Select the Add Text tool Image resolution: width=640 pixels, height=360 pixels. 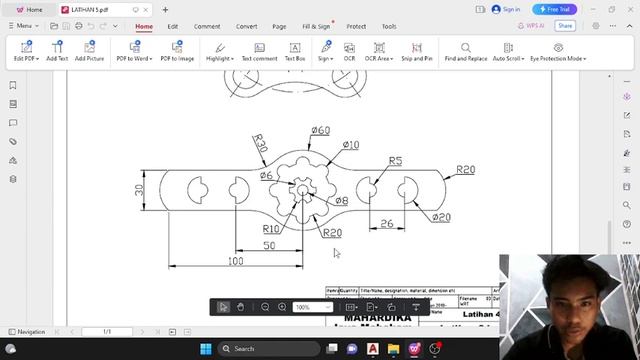[57, 51]
